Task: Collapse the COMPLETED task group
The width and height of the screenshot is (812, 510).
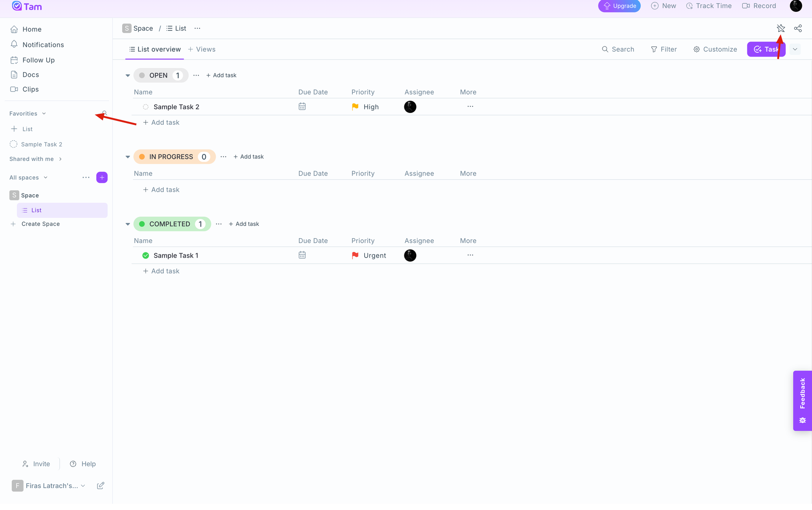Action: coord(127,224)
